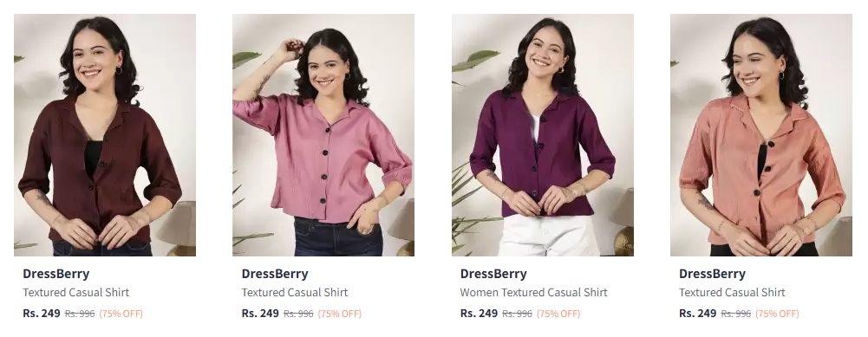Open the maroon textured shirt product image
The image size is (868, 337).
(x=105, y=135)
